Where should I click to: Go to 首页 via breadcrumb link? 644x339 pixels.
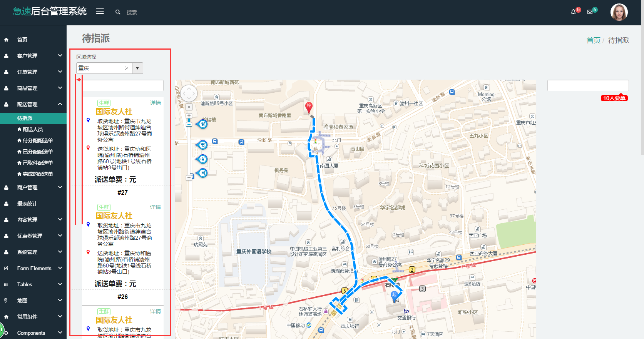click(x=593, y=40)
